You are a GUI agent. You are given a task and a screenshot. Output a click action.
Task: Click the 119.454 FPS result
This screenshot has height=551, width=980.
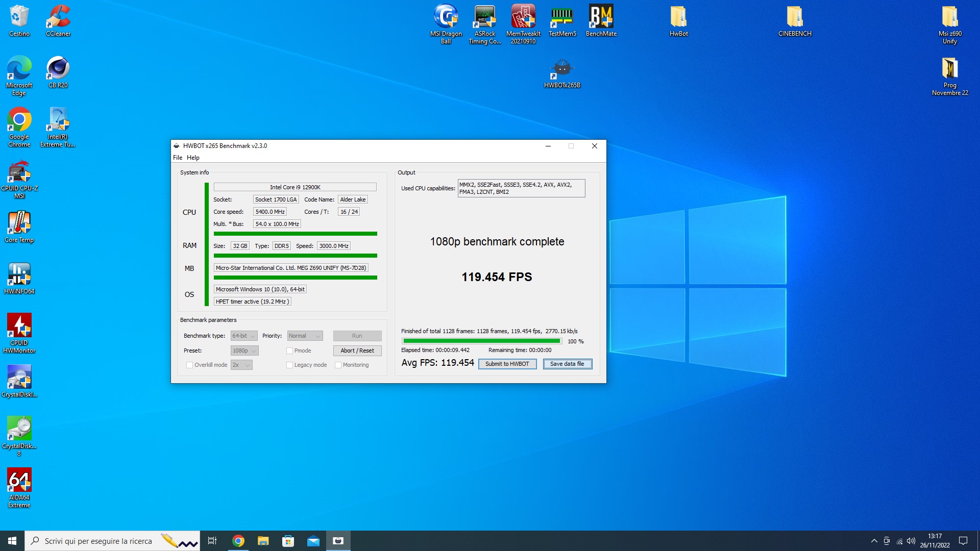pos(497,277)
